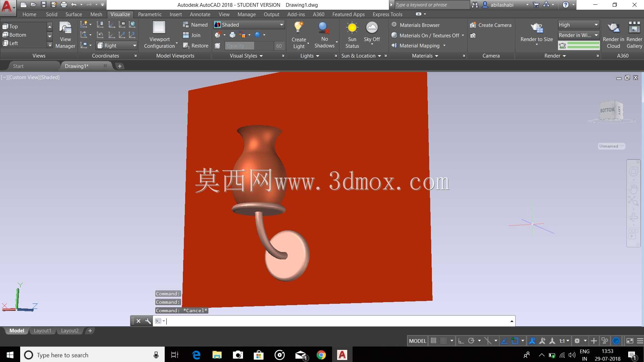Click the keyword search box
Screen dimensions: 644x362
[432, 5]
